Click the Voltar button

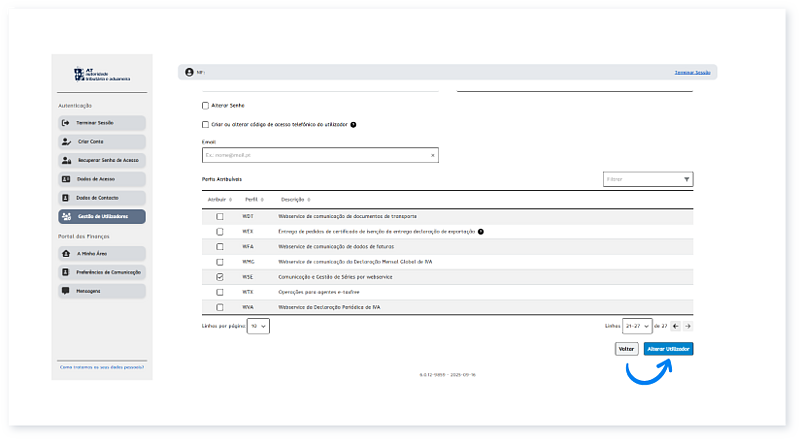pyautogui.click(x=627, y=349)
